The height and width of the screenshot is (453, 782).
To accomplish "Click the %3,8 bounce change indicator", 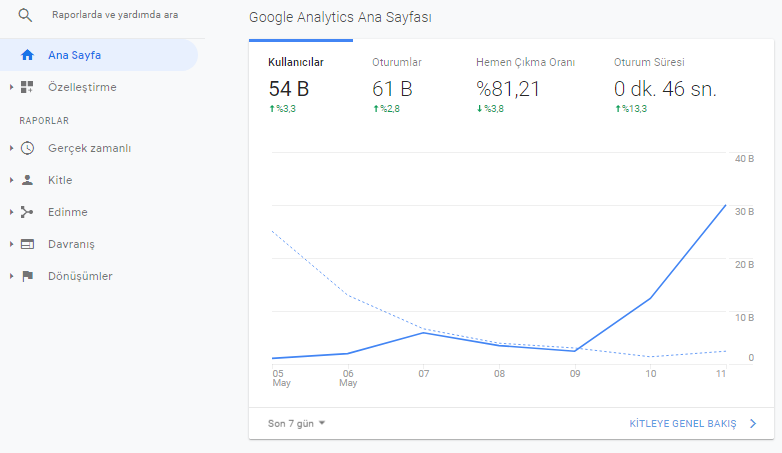I will click(490, 109).
